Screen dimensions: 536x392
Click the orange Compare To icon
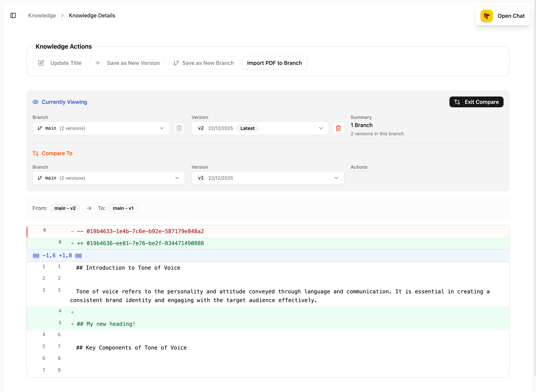click(x=36, y=153)
